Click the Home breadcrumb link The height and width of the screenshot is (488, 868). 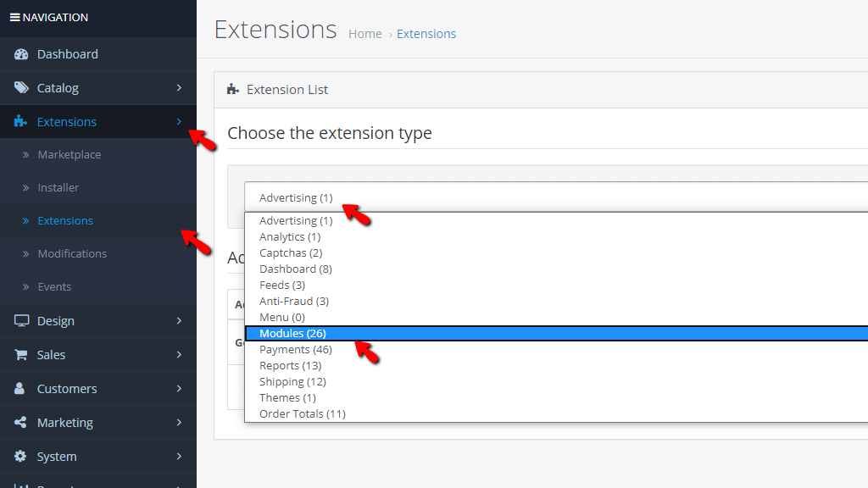(x=364, y=33)
